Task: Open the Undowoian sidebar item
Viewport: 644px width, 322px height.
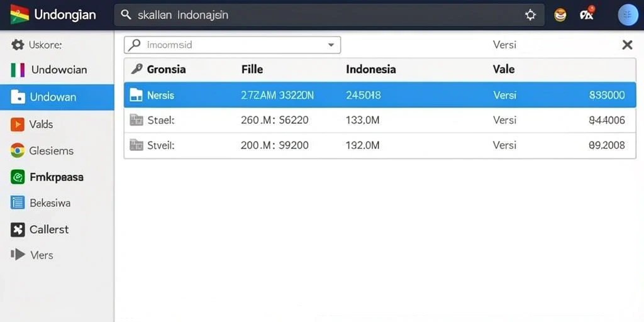Action: pyautogui.click(x=57, y=70)
